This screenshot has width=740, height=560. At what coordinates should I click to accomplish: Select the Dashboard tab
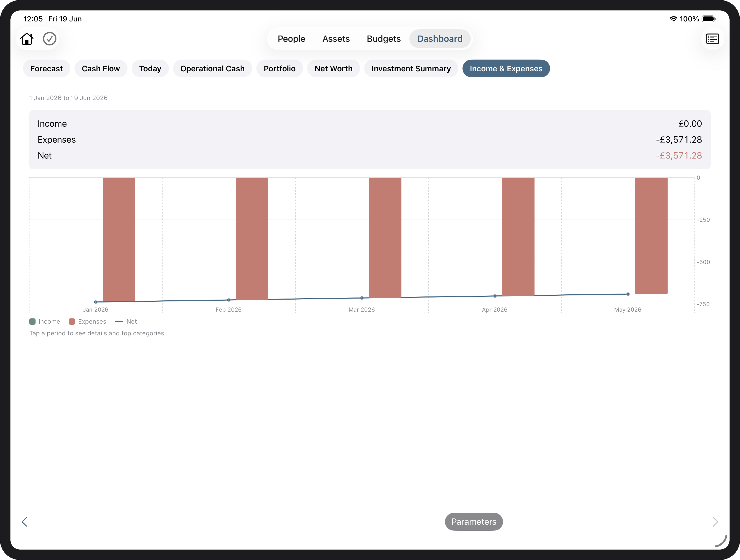coord(440,39)
